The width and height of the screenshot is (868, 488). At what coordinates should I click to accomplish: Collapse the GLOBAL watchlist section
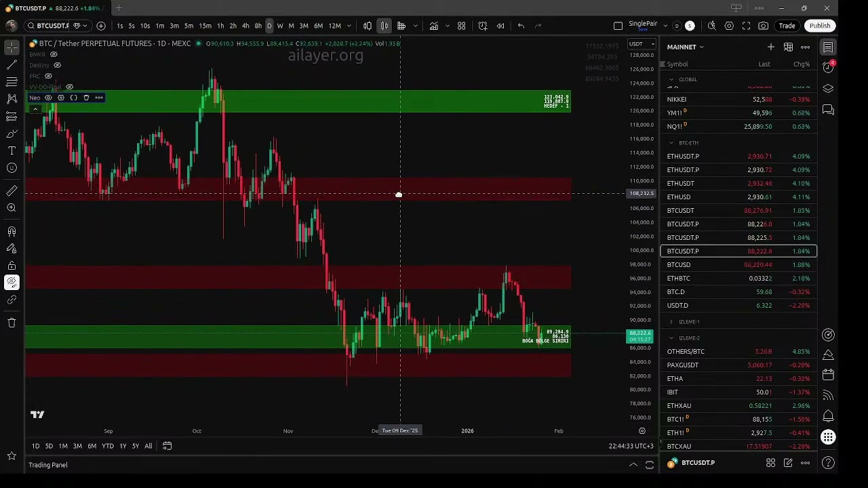[x=671, y=79]
